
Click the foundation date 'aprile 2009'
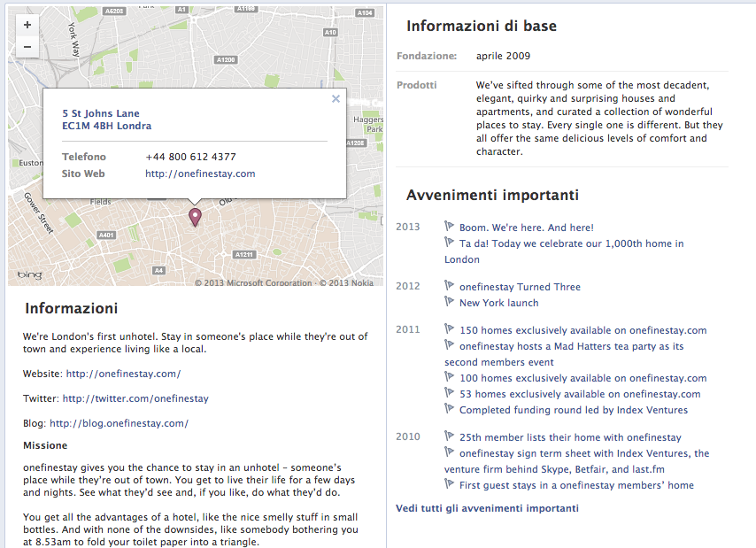(503, 56)
